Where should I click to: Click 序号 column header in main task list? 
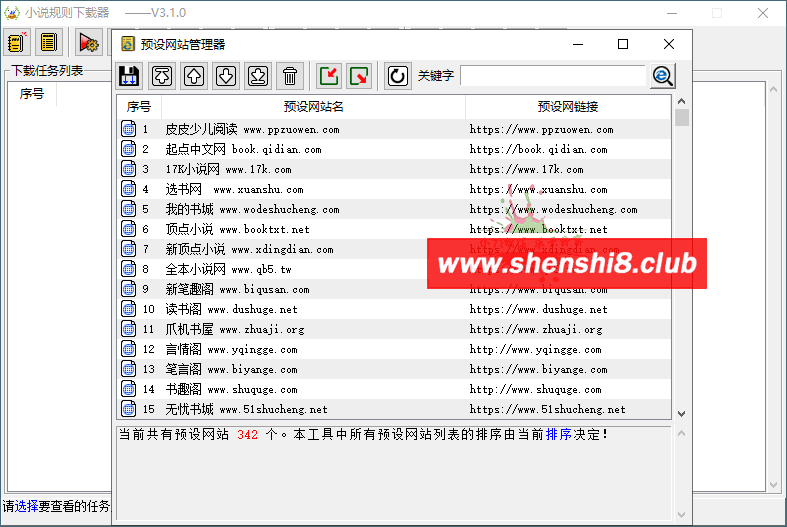pos(32,93)
